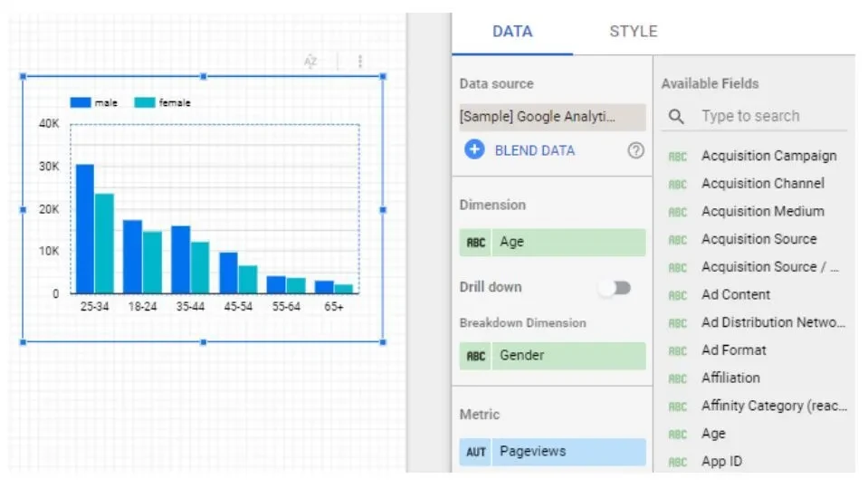
Task: Select Acquisition Medium field
Action: tap(763, 212)
